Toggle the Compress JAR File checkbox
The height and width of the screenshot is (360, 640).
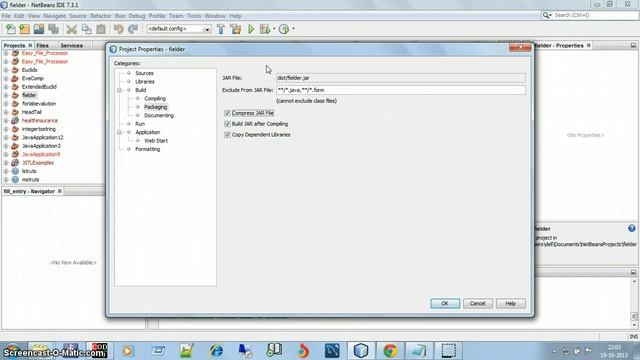pos(227,113)
